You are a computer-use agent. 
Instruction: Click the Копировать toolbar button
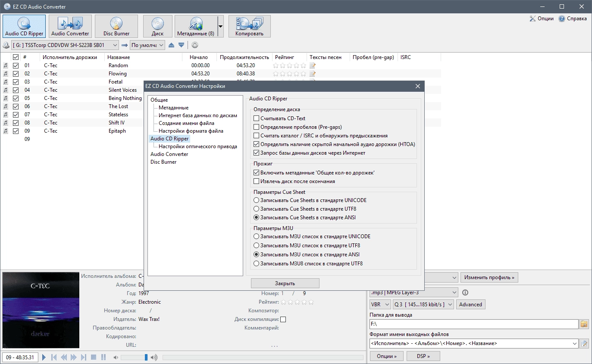250,26
